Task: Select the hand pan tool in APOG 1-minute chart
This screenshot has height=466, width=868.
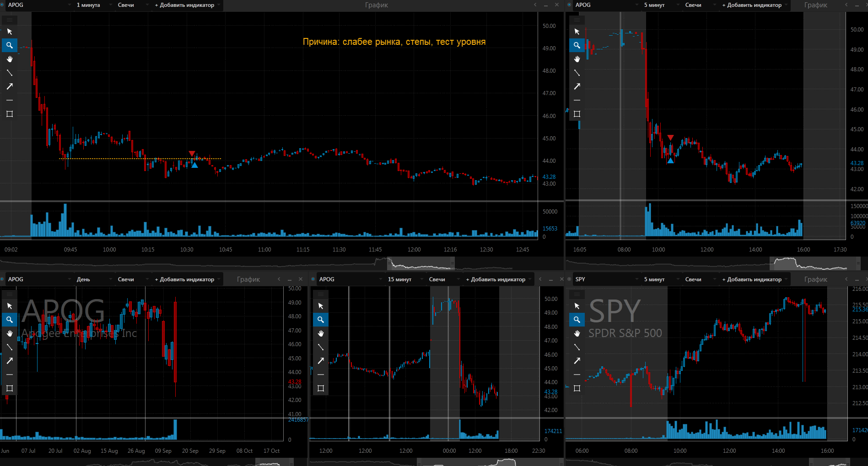Action: (x=9, y=59)
